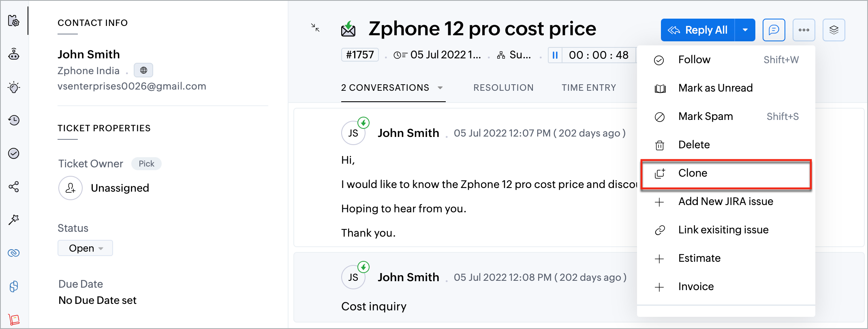Screen dimensions: 868x329
Task: Click the Reply All button
Action: pos(698,30)
